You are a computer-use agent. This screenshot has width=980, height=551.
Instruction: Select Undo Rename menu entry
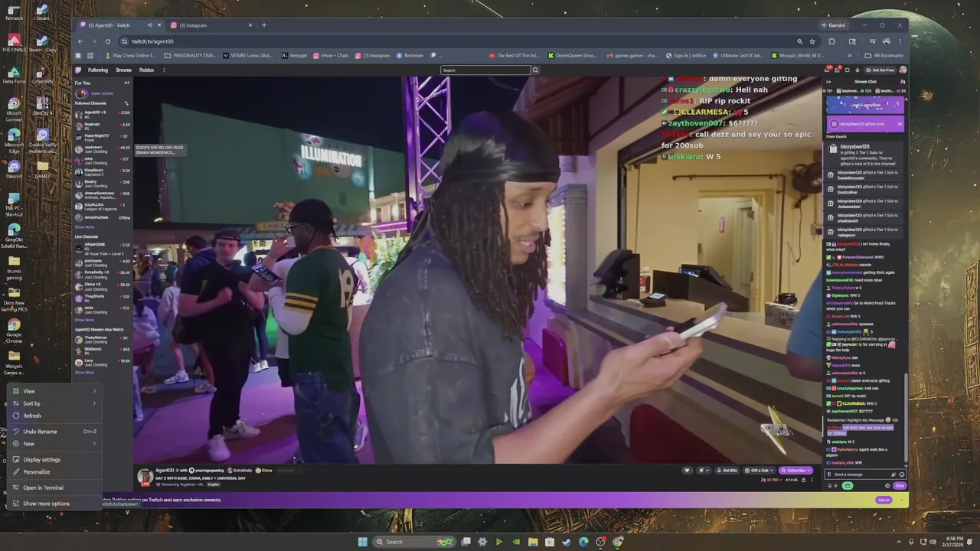[x=54, y=432]
